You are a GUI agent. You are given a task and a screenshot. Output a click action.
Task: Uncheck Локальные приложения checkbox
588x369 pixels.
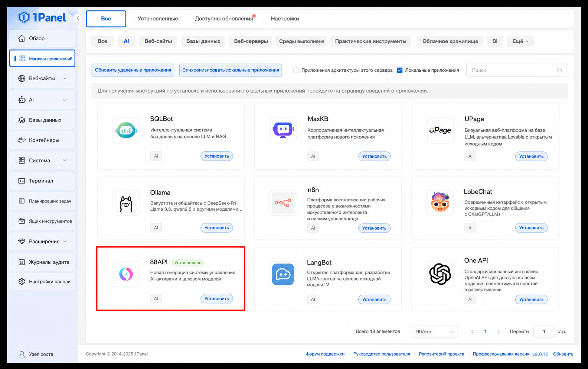(x=400, y=70)
